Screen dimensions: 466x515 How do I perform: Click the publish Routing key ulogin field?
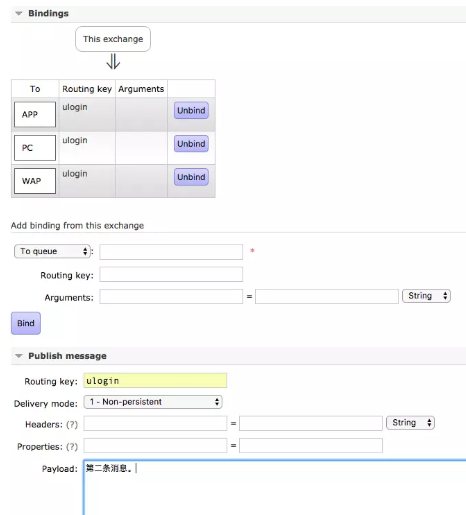coord(155,380)
